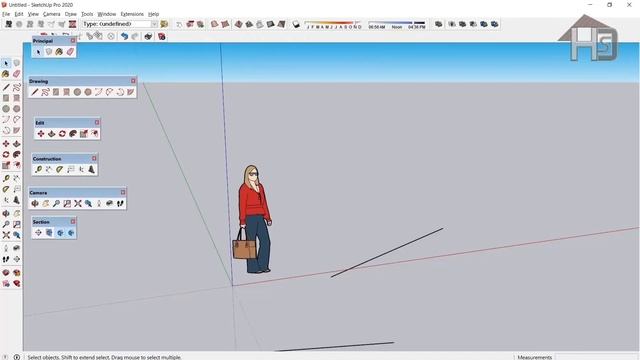The height and width of the screenshot is (360, 640).
Task: Open the View menu
Action: point(33,14)
